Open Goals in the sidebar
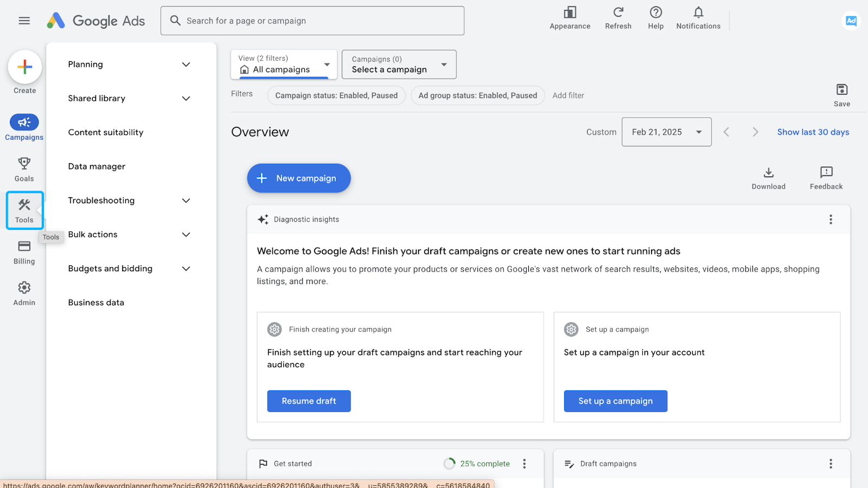Viewport: 868px width, 488px height. click(24, 170)
